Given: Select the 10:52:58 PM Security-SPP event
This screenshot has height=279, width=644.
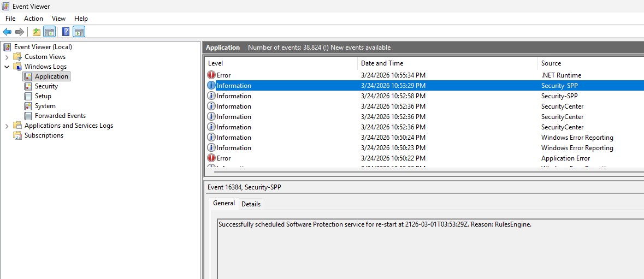Looking at the screenshot, I should click(x=424, y=96).
